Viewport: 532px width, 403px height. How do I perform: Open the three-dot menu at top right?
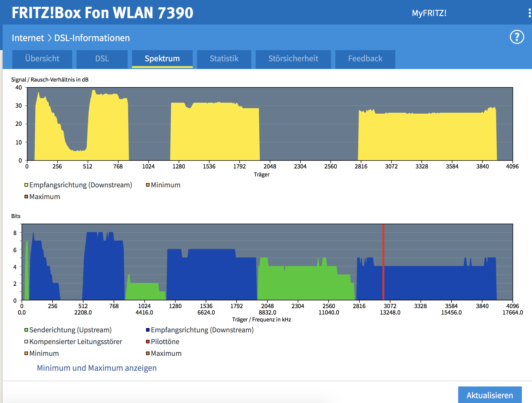pos(529,13)
